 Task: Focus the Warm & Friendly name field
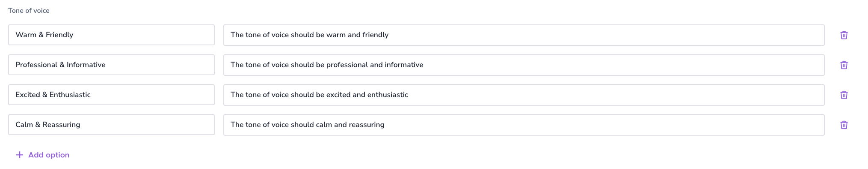click(x=111, y=35)
